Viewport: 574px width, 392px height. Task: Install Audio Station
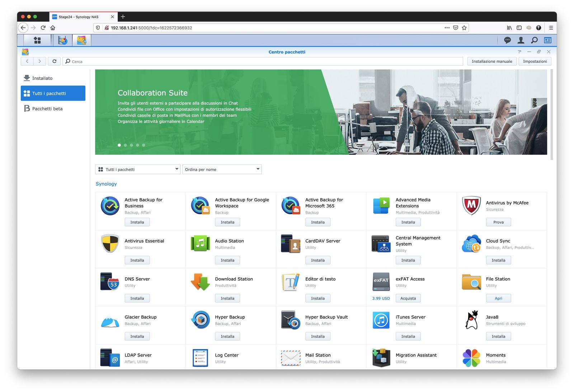227,260
